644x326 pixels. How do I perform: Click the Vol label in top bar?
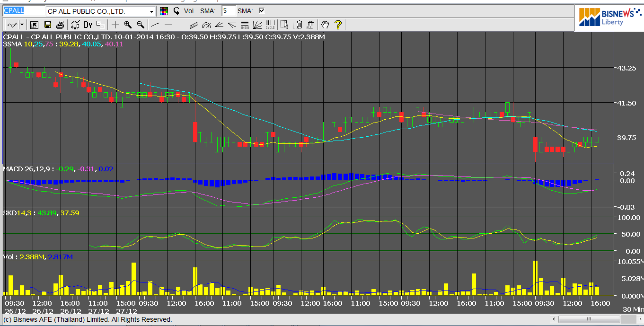click(189, 11)
